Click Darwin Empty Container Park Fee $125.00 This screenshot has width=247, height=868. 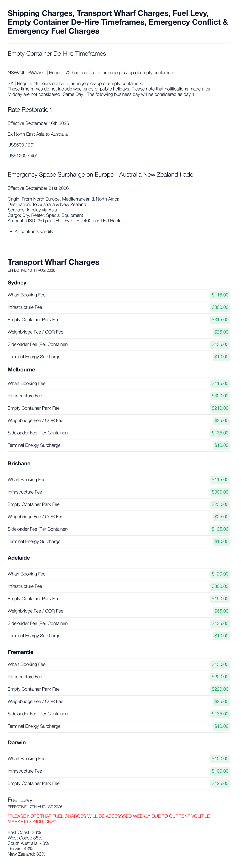point(220,783)
